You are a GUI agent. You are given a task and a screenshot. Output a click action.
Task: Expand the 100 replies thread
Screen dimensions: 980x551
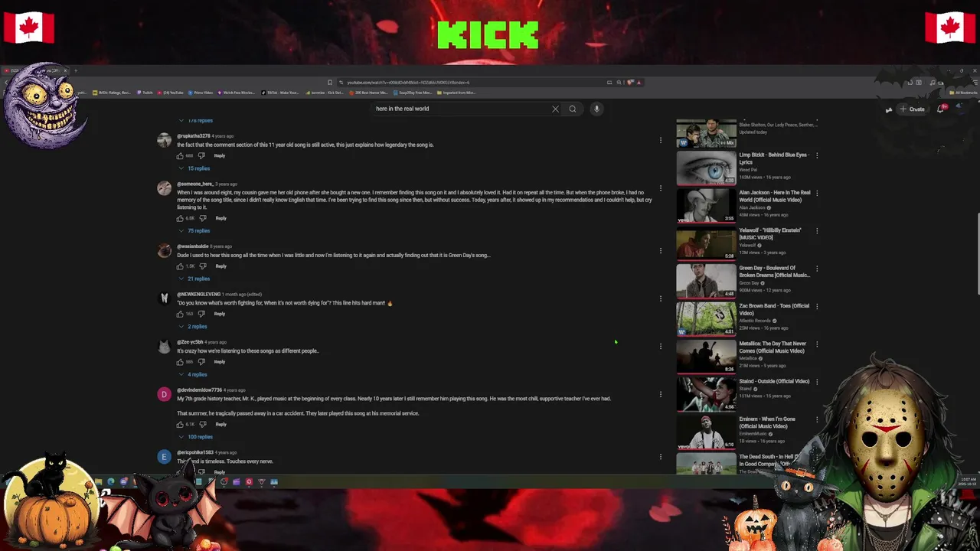click(196, 437)
